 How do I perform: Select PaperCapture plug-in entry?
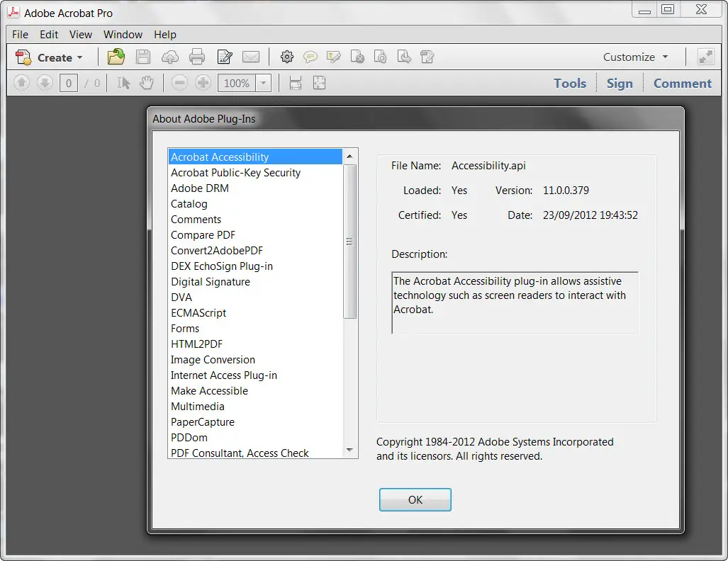[255, 422]
